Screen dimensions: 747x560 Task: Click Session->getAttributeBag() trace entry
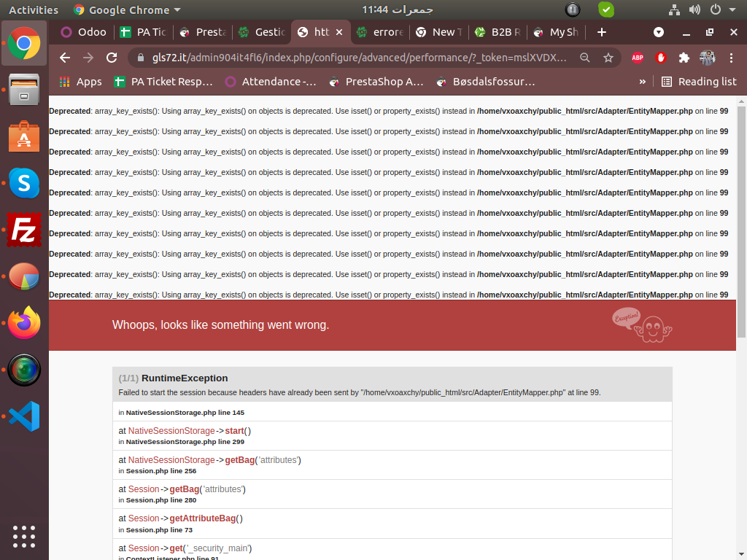click(x=181, y=518)
